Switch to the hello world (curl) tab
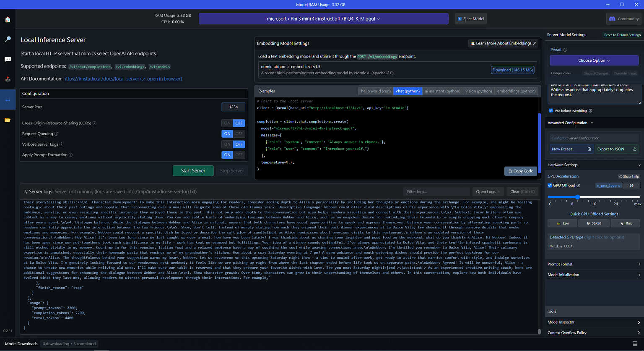The image size is (644, 351). click(x=375, y=91)
